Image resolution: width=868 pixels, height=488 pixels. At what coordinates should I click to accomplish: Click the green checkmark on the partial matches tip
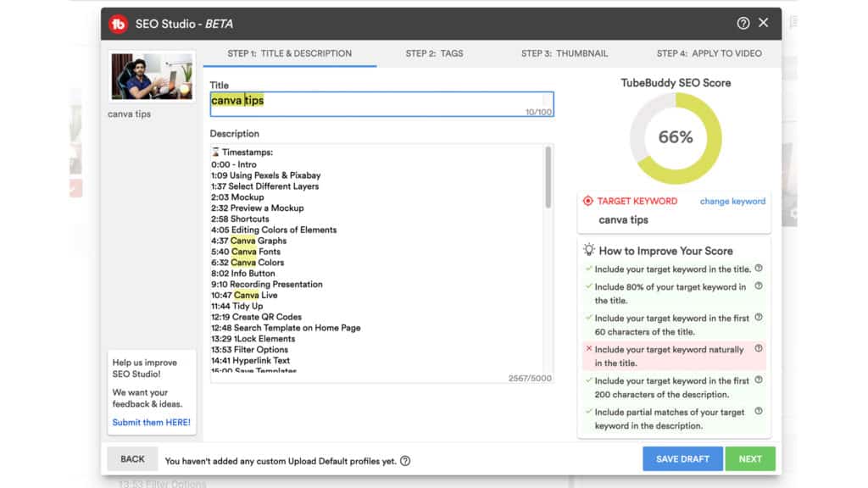point(591,413)
